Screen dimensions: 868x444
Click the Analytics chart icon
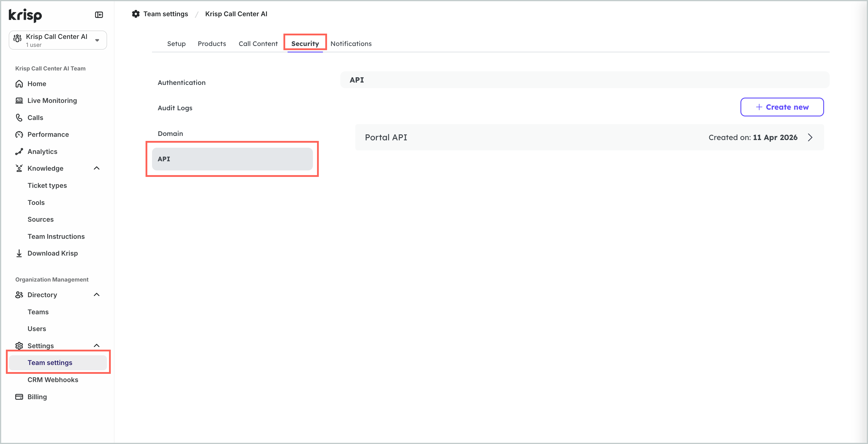19,152
